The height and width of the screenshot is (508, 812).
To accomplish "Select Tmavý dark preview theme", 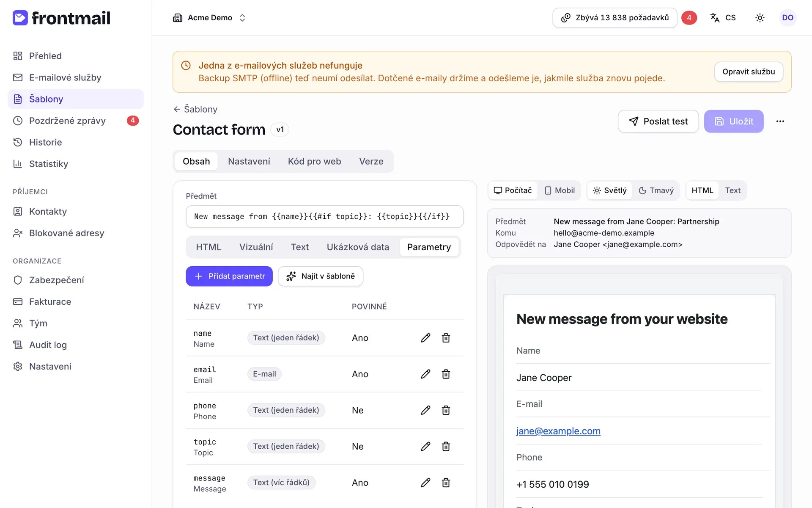I will (656, 190).
